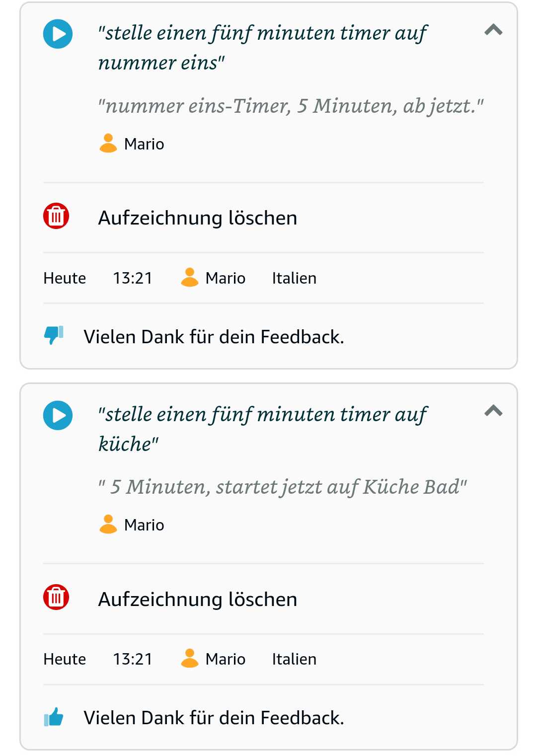Viewport: 536px width, 756px height.
Task: Tap "Vielen Dank für dein Feedback." in first card
Action: pyautogui.click(x=214, y=337)
